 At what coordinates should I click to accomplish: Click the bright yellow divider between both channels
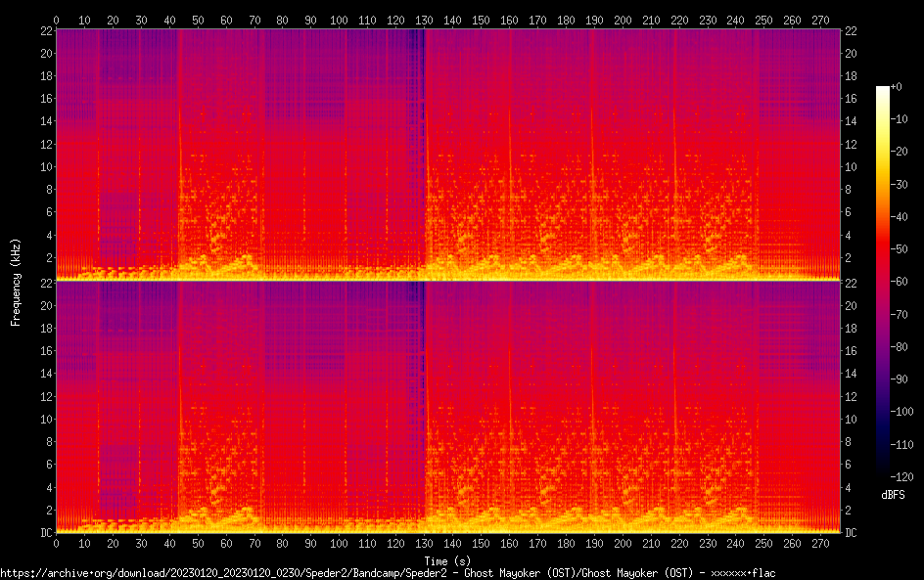click(x=447, y=280)
